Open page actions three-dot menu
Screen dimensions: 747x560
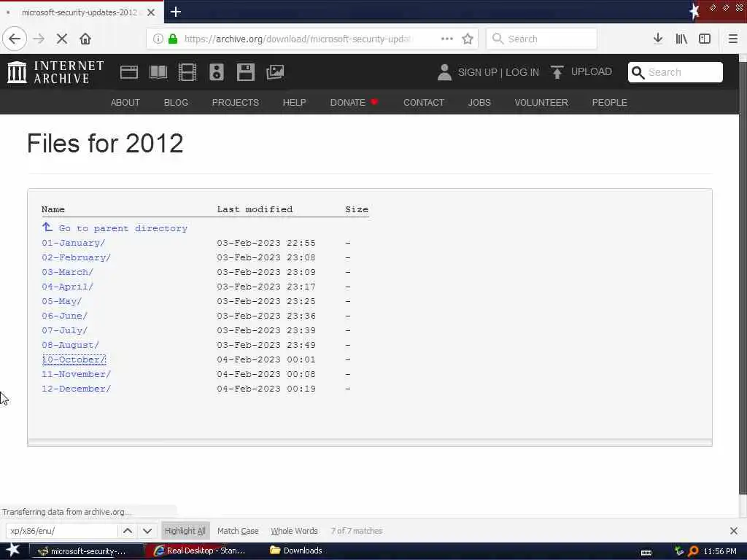[x=447, y=39]
